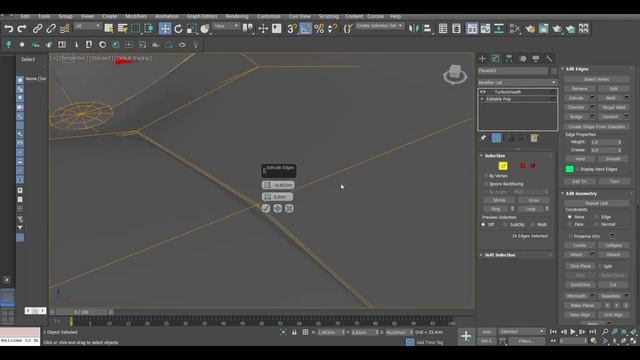The height and width of the screenshot is (360, 640).
Task: Click the Target Weld button
Action: pyautogui.click(x=613, y=107)
